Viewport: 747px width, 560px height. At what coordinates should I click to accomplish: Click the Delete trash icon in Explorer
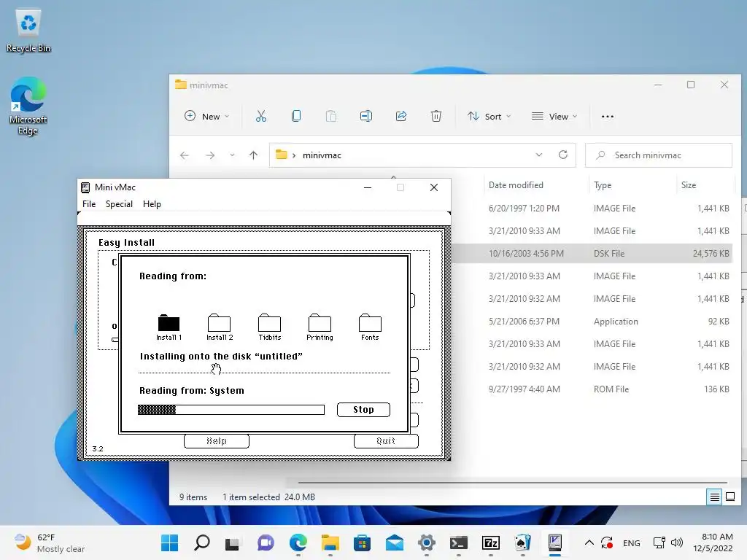tap(436, 116)
